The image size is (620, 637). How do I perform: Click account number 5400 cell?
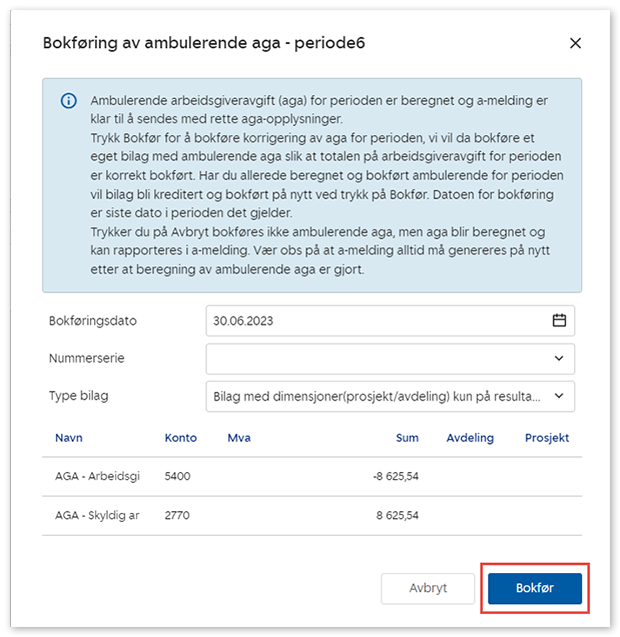tap(177, 476)
